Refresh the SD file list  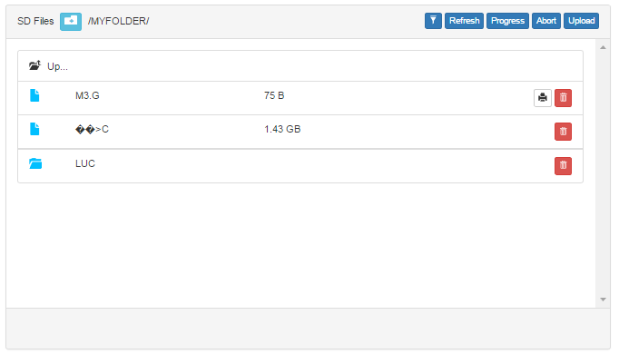[465, 21]
